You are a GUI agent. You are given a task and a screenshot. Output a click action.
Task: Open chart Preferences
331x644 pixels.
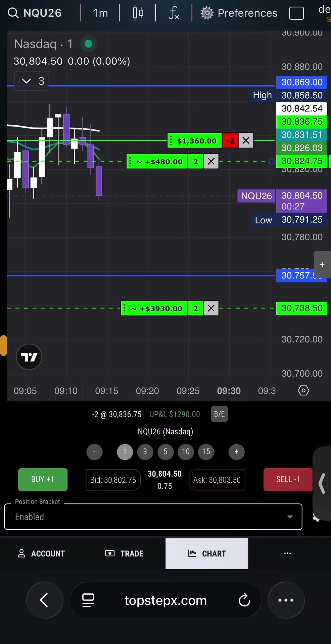(239, 13)
